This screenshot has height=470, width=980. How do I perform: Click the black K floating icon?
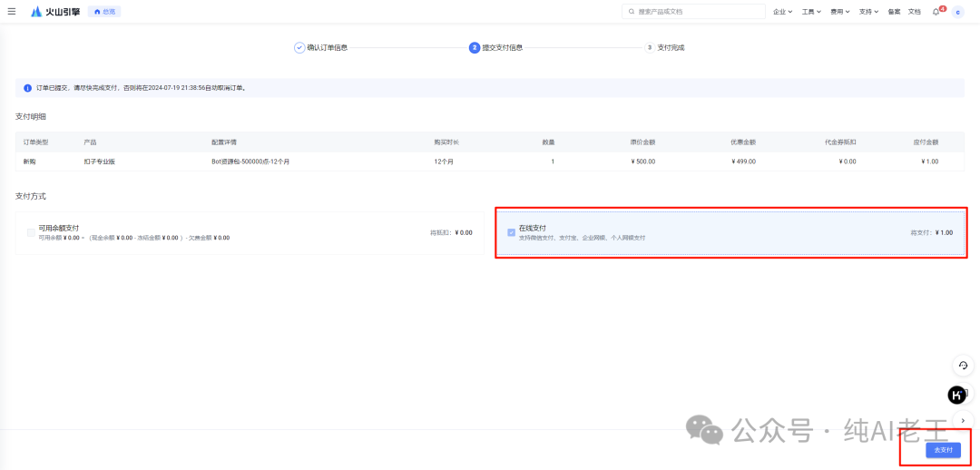[x=956, y=395]
